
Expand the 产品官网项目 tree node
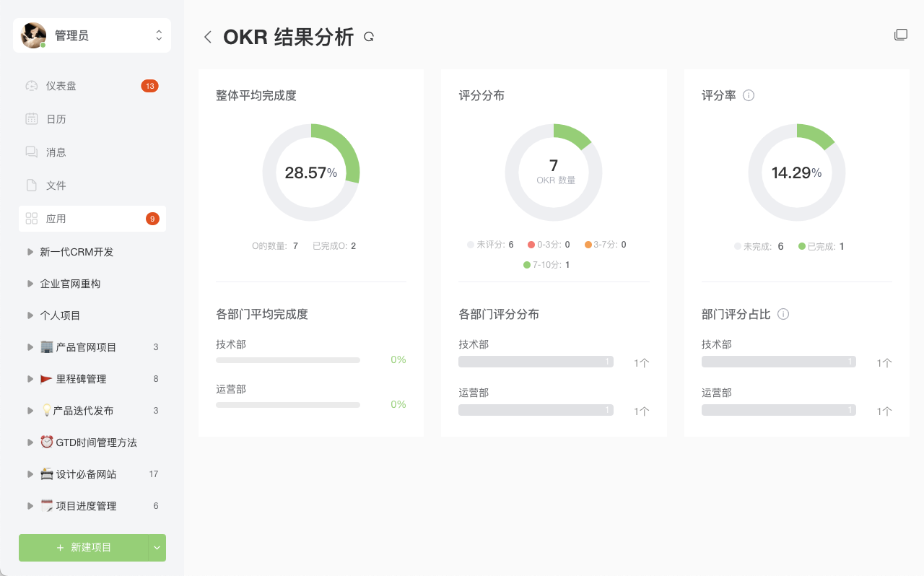30,347
